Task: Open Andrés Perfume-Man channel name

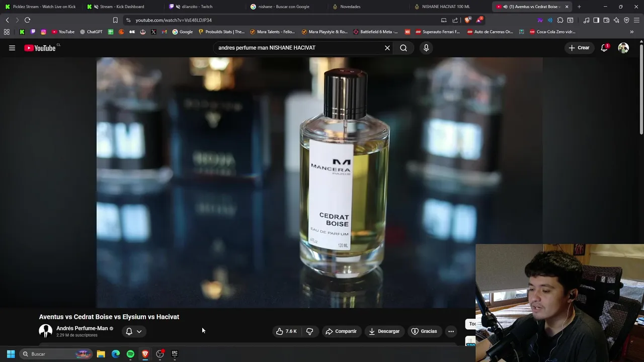Action: click(x=82, y=328)
